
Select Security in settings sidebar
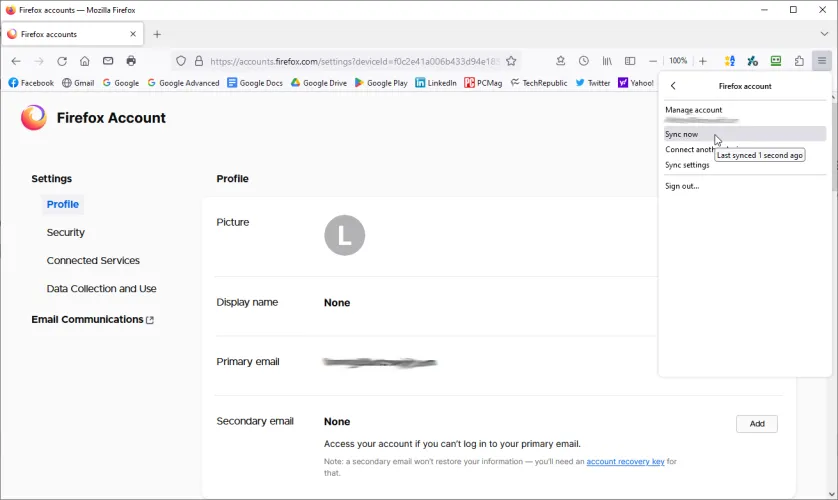[x=66, y=232]
